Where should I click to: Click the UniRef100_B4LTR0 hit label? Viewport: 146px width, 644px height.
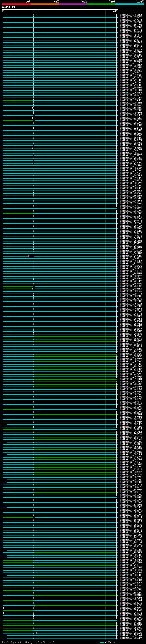click(x=131, y=623)
